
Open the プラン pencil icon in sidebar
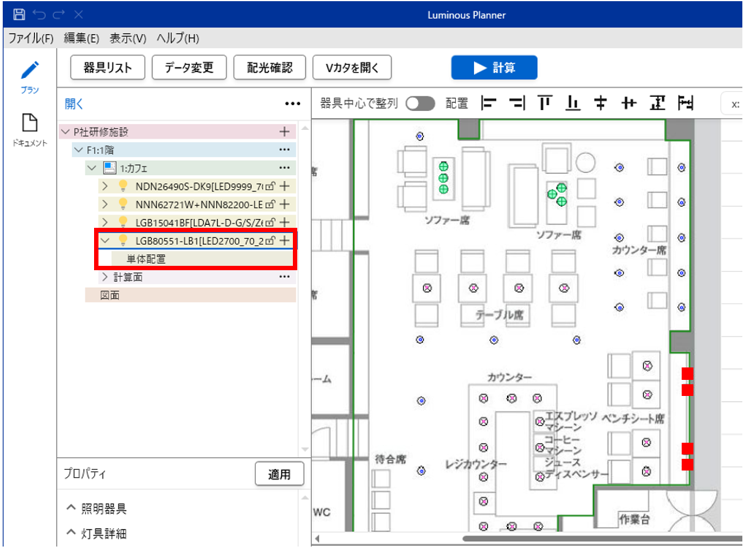click(x=30, y=71)
